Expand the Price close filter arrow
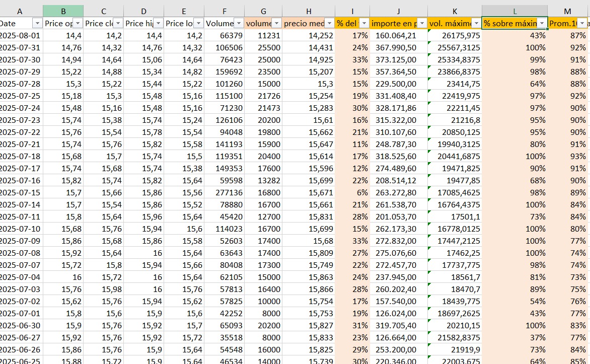The width and height of the screenshot is (590, 364). pos(117,24)
